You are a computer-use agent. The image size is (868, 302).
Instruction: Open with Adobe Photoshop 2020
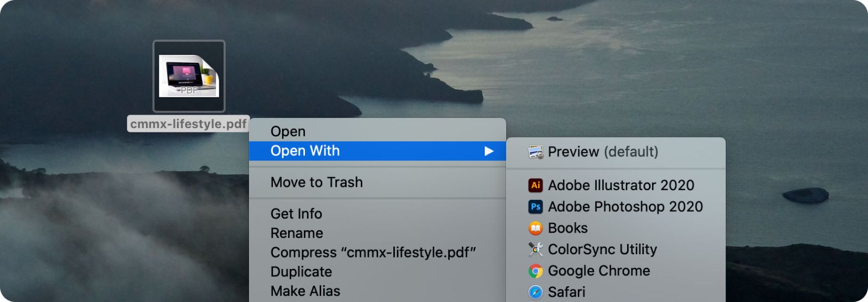[x=616, y=206]
